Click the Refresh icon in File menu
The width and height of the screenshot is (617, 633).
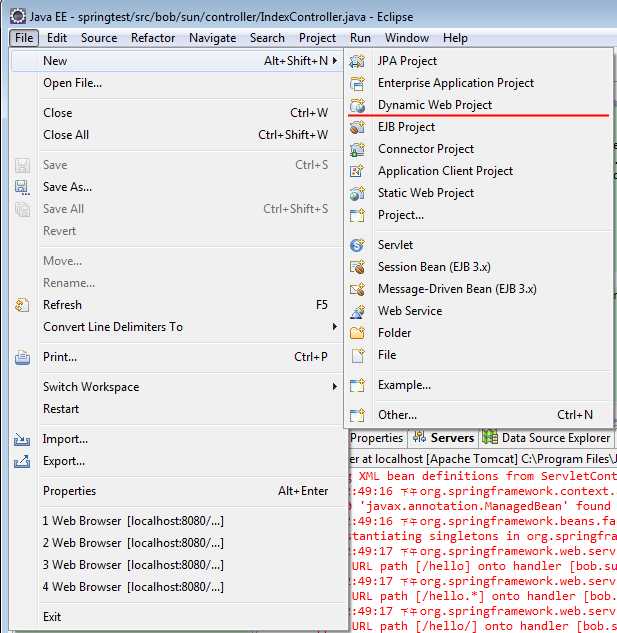point(22,305)
